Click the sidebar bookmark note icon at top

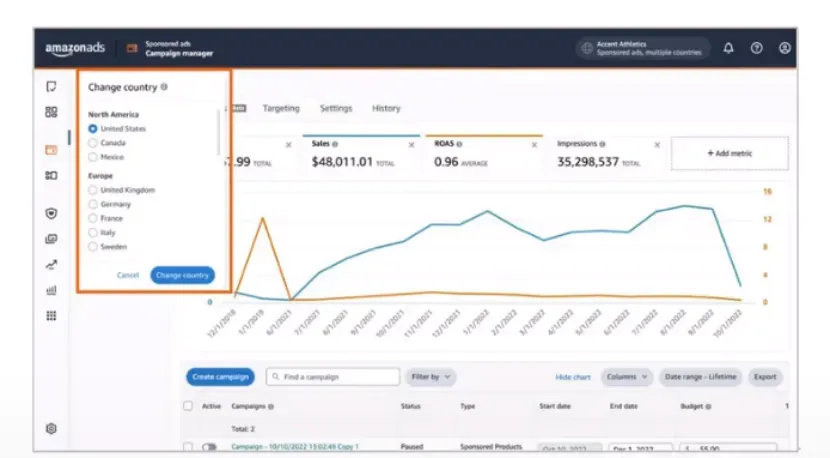[x=51, y=86]
